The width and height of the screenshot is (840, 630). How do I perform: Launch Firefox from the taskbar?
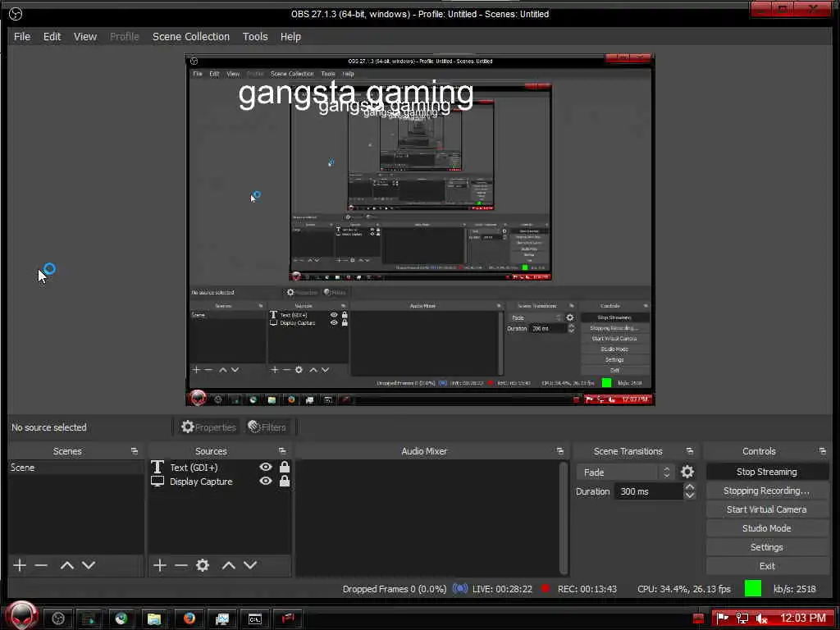tap(189, 619)
